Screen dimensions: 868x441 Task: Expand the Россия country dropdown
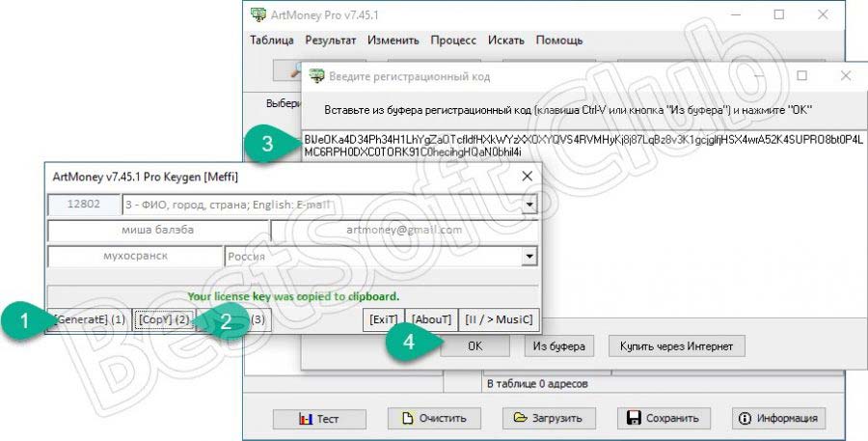coord(529,257)
